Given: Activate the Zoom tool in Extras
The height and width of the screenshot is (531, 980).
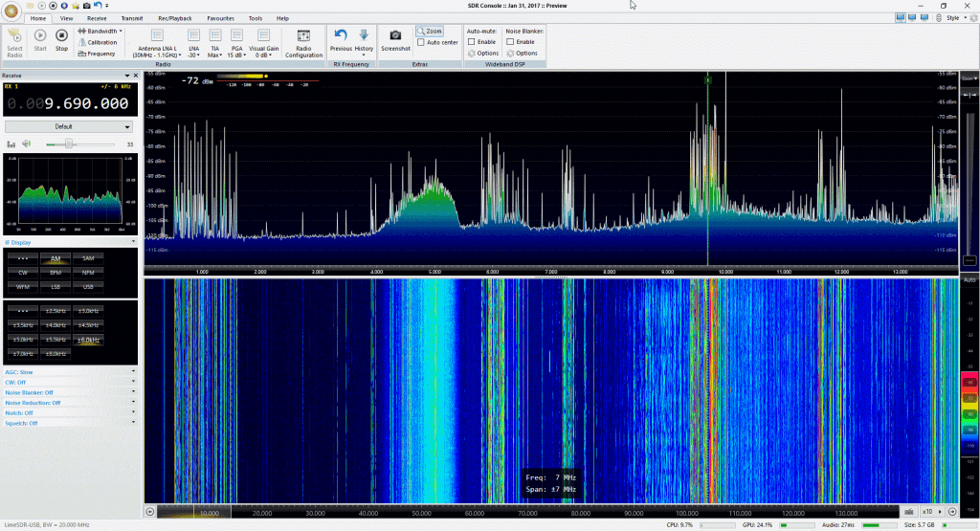Looking at the screenshot, I should 430,32.
